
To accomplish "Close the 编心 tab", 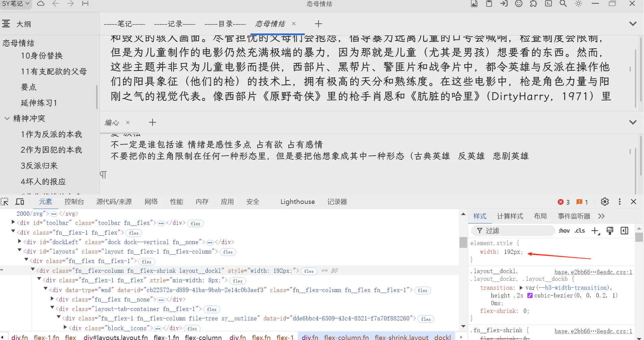I will pos(128,123).
